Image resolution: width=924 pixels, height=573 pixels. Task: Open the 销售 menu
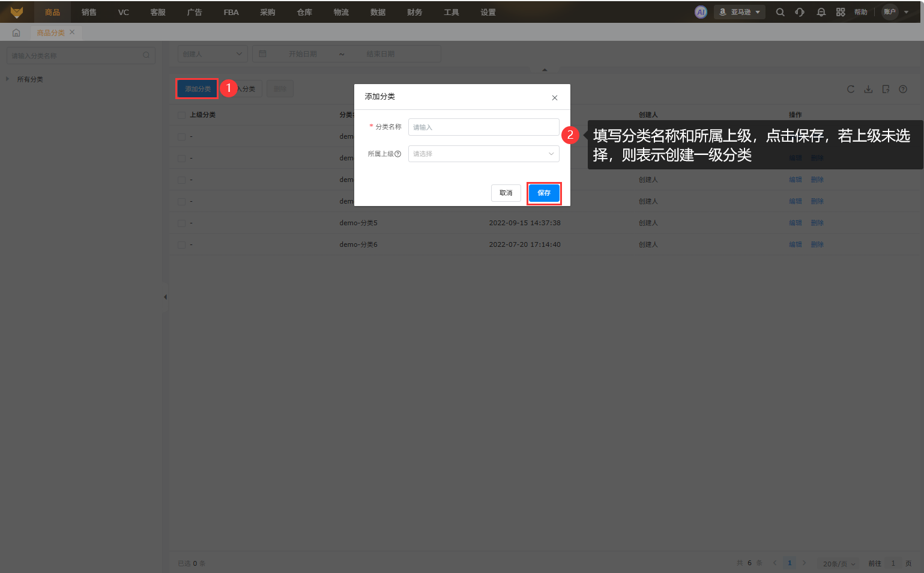pyautogui.click(x=89, y=12)
